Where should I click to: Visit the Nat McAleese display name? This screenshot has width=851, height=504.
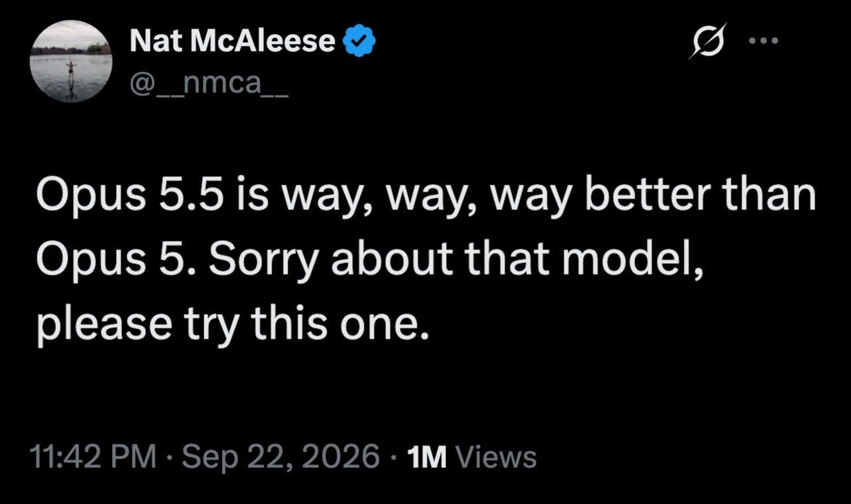point(233,42)
